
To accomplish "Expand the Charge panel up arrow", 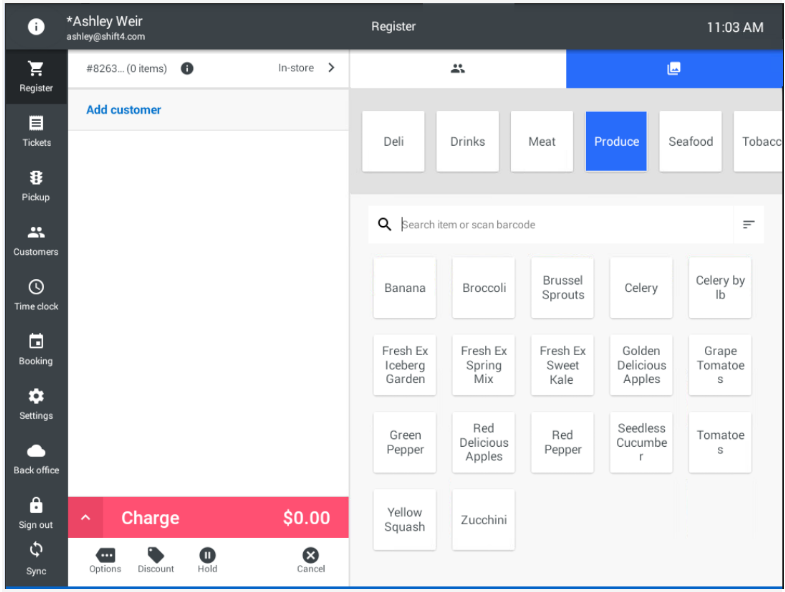I will tap(85, 518).
